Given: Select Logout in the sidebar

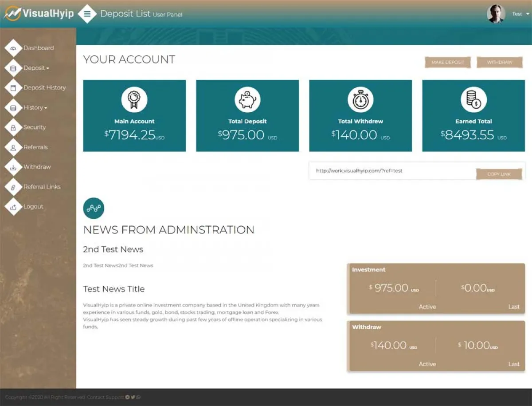Looking at the screenshot, I should point(33,206).
